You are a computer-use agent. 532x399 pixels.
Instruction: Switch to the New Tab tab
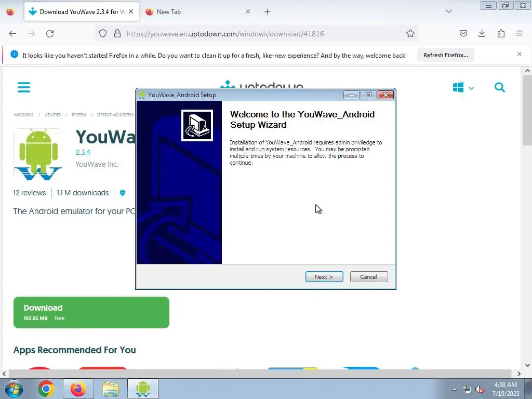tap(198, 12)
